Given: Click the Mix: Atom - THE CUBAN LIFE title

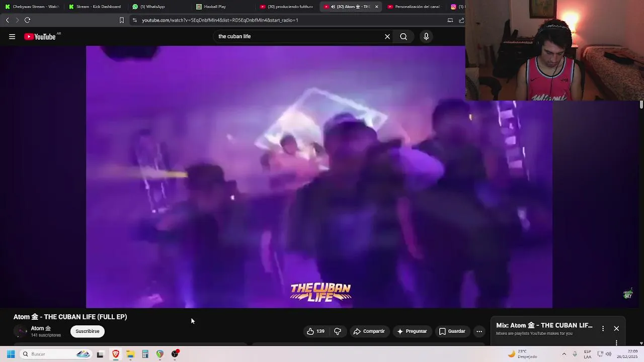Looking at the screenshot, I should [544, 325].
